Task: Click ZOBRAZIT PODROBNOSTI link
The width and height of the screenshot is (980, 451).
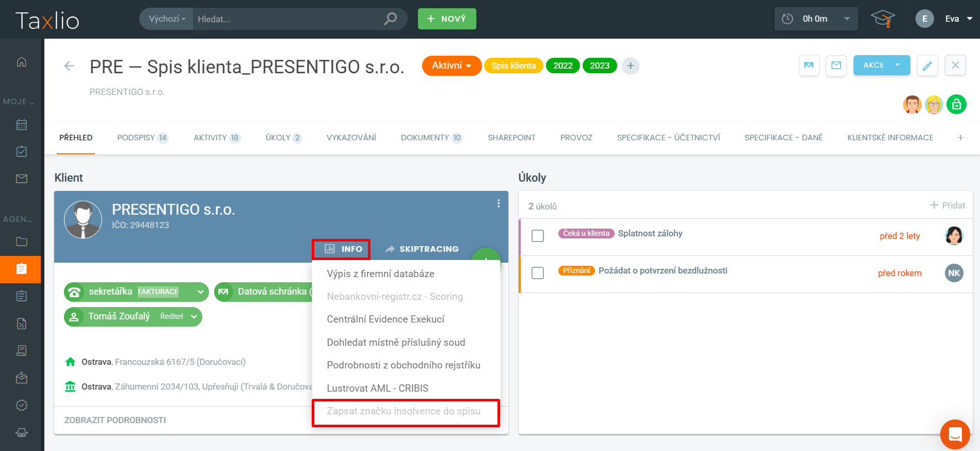Action: [x=115, y=420]
